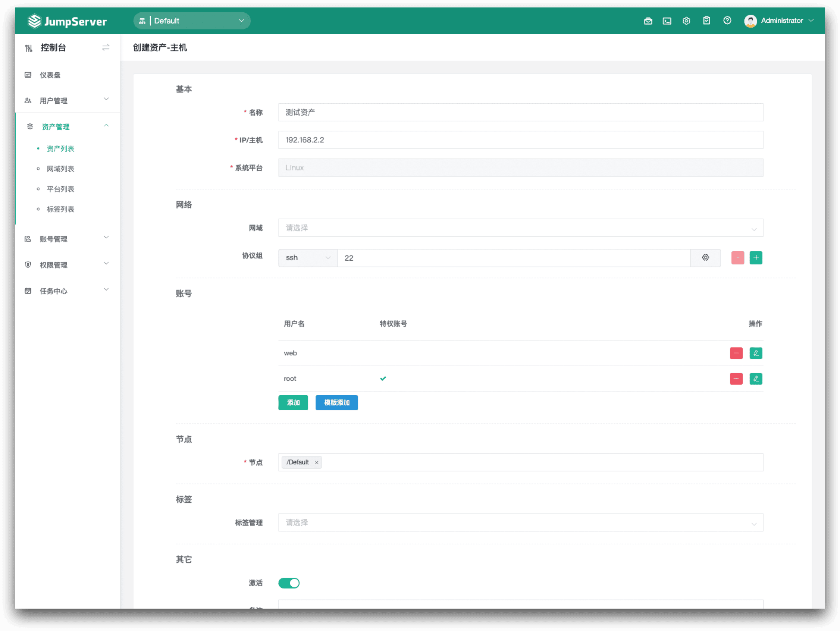Click the sidebar view switch arrows icon
Screen dimensions: 840x631
tap(106, 47)
